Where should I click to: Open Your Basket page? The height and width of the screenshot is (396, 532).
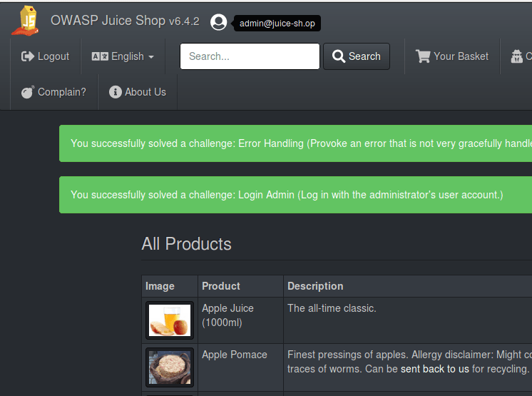(x=452, y=56)
